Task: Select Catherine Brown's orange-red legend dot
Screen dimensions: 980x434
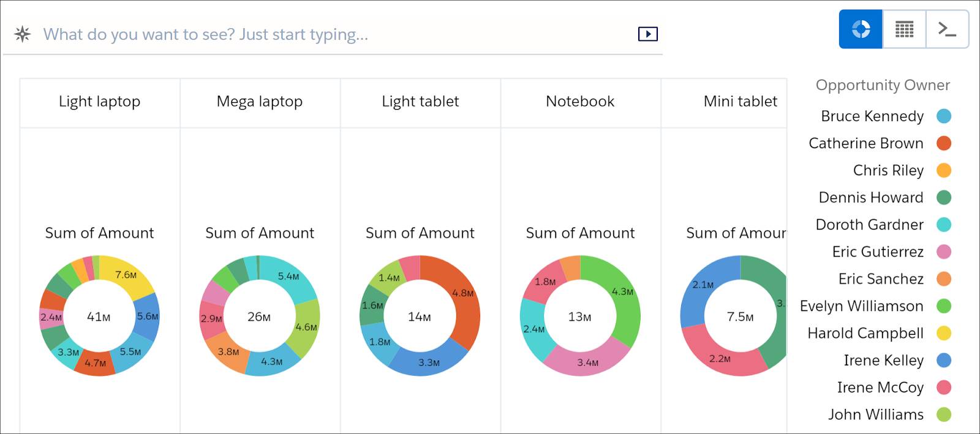Action: [944, 143]
